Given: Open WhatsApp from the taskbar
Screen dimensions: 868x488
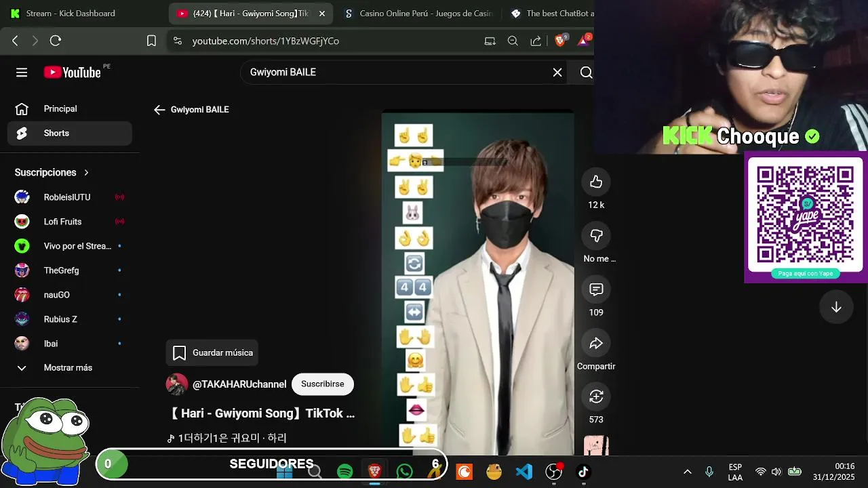Looking at the screenshot, I should click(405, 471).
